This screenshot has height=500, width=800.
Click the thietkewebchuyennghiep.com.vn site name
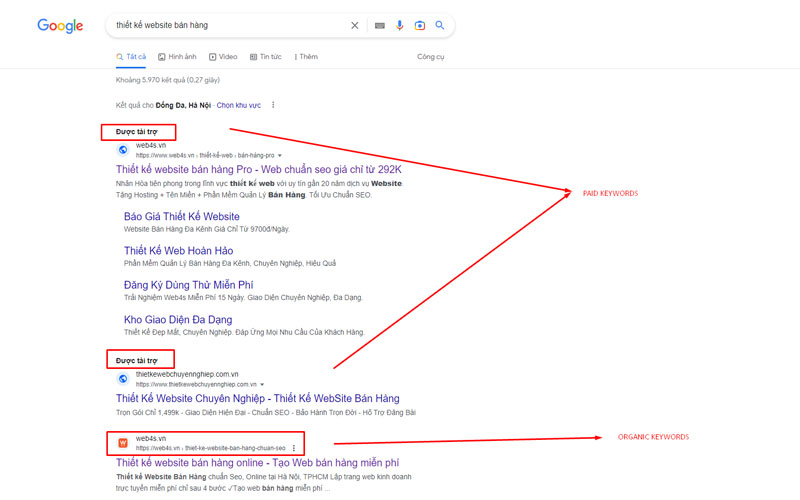tap(187, 374)
